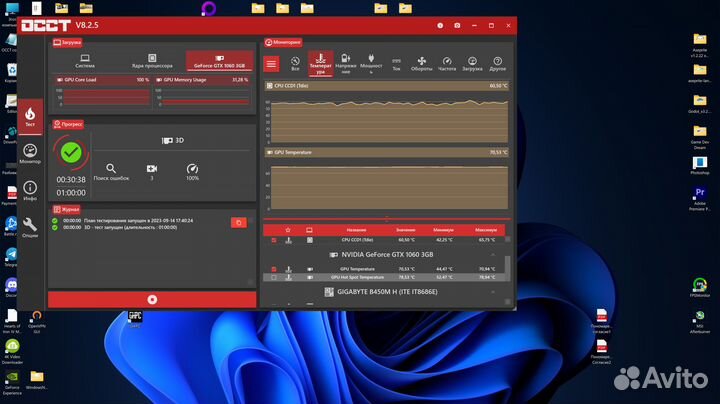Open Опции wrench settings in the sidebar
The height and width of the screenshot is (404, 720).
click(30, 227)
